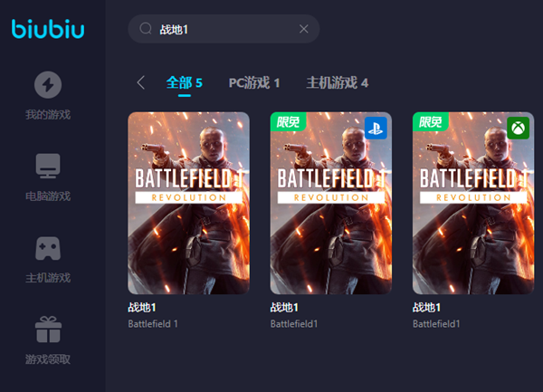The height and width of the screenshot is (392, 543).
Task: Open 游戏领取 via the gift box icon
Action: [x=48, y=330]
